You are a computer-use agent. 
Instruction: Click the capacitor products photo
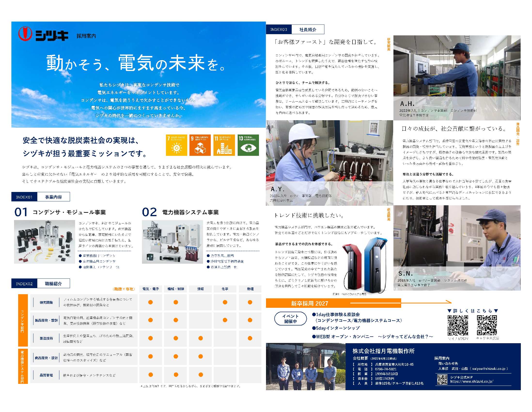click(45, 242)
